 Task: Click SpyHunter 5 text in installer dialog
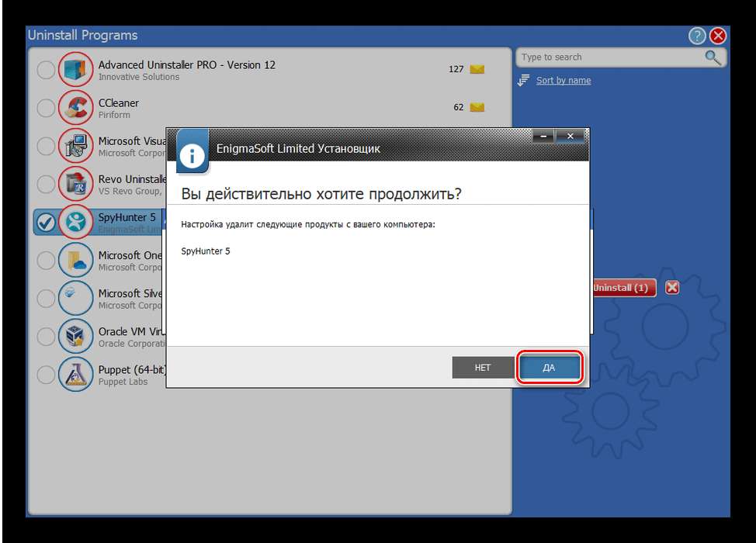[x=206, y=251]
